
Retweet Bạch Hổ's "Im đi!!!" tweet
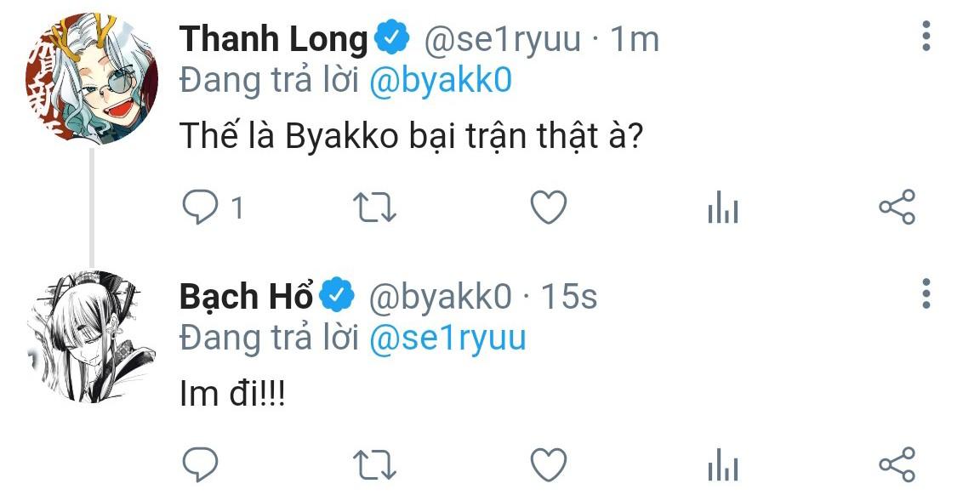tap(375, 464)
